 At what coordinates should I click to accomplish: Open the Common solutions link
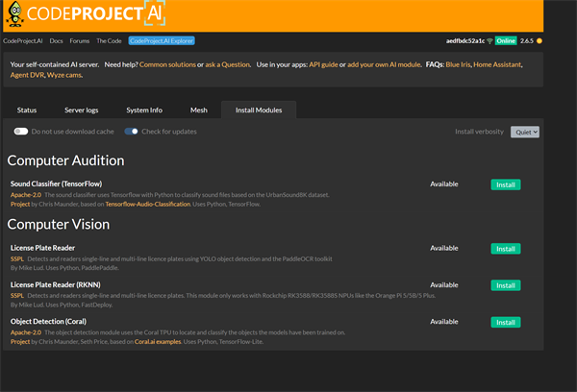tap(167, 64)
